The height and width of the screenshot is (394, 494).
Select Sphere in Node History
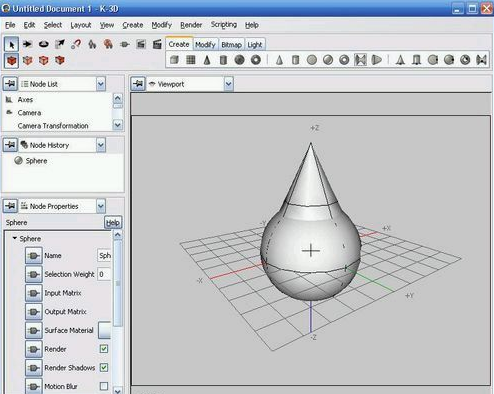click(x=36, y=161)
